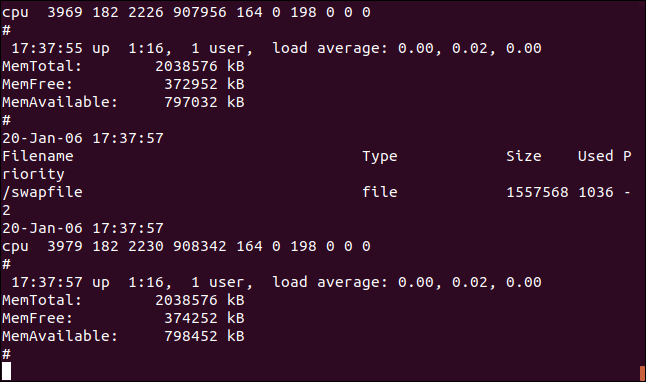The width and height of the screenshot is (646, 382).
Task: Click the 'MemTotal:' label above MemFree 372952
Action: (42, 66)
